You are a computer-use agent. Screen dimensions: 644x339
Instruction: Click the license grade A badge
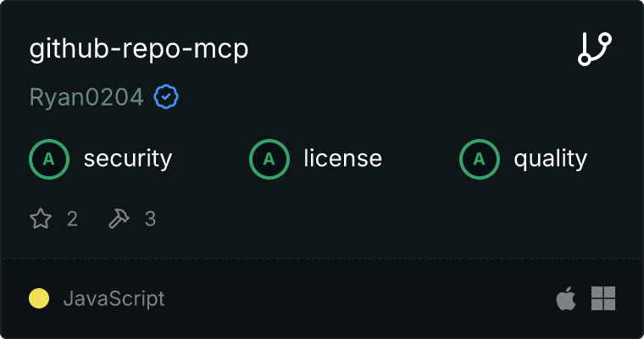tap(269, 159)
